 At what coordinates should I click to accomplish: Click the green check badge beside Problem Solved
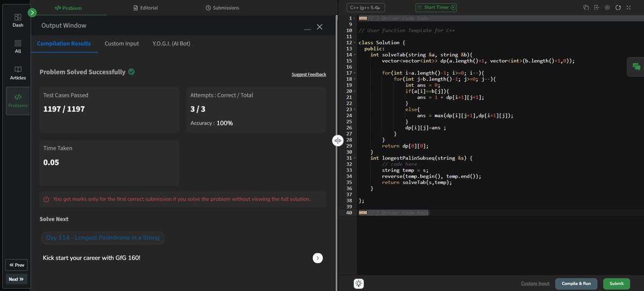tap(131, 71)
